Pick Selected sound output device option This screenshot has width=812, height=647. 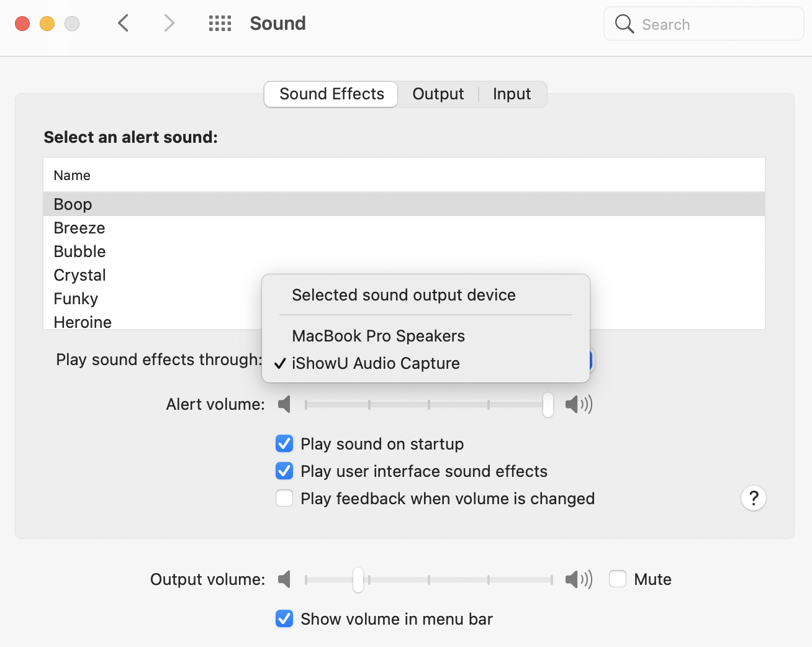tap(404, 295)
